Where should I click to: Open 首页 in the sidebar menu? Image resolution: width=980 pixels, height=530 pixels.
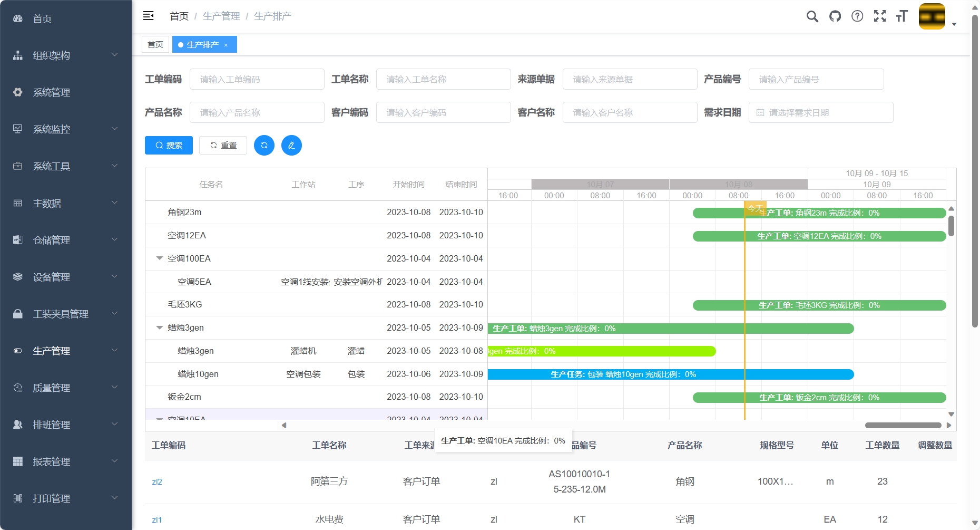[42, 19]
